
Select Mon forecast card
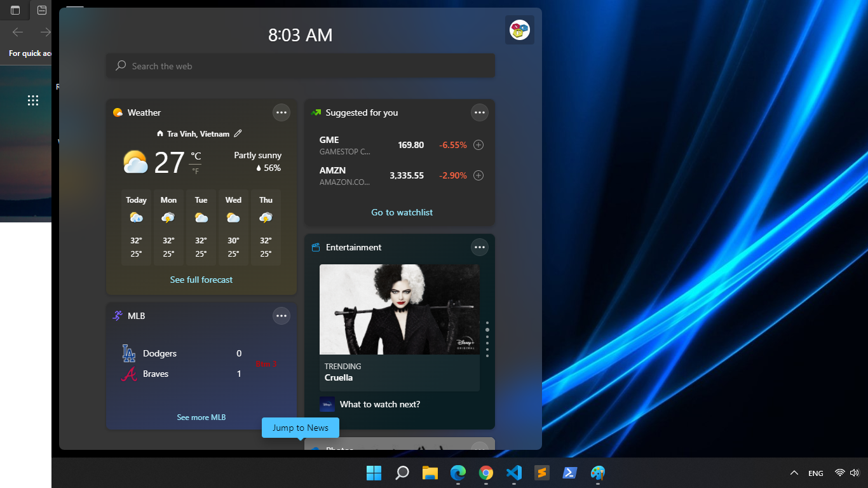pos(168,227)
